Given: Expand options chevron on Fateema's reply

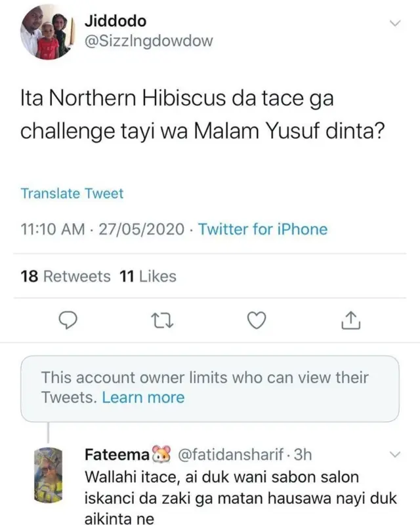Looking at the screenshot, I should coord(395,454).
